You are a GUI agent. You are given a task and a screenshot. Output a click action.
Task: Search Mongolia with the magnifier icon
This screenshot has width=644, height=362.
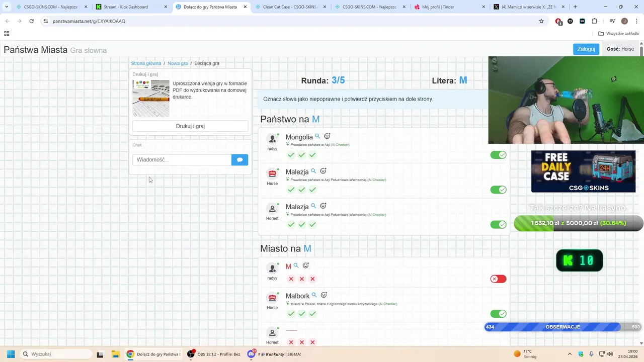(x=317, y=136)
